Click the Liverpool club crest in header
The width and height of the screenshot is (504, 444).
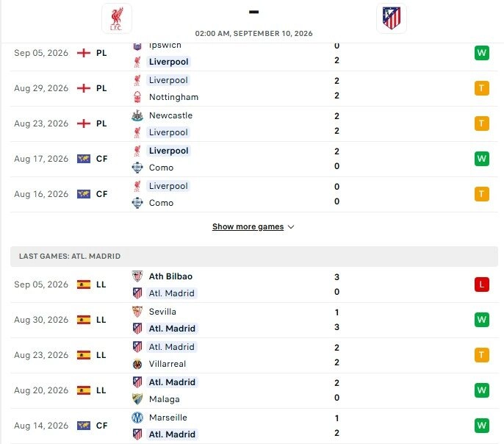coord(117,18)
